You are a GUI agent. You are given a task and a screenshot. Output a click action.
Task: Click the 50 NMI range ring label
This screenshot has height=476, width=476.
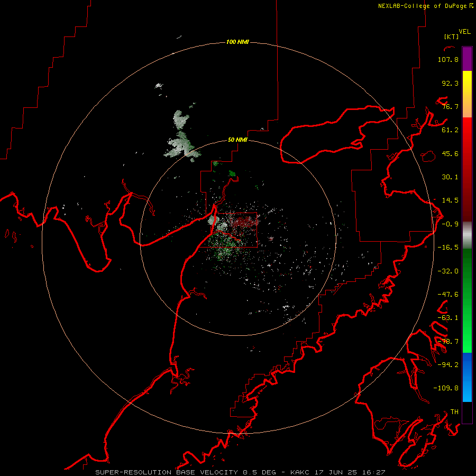pos(237,140)
